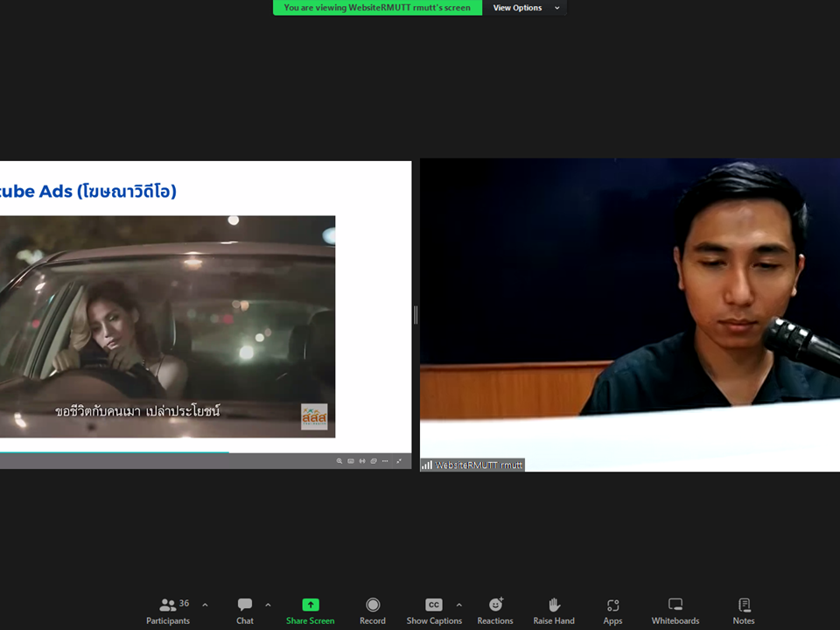Raise Hand in the meeting
The image size is (840, 630).
click(x=553, y=612)
